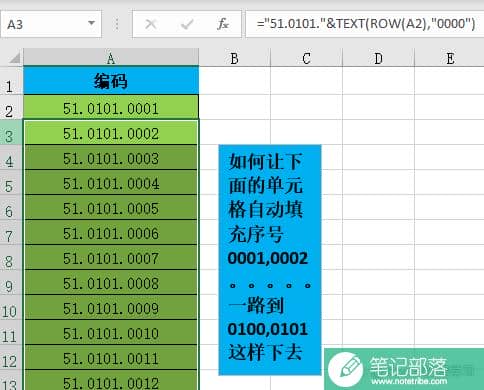Image resolution: width=484 pixels, height=390 pixels.
Task: Click cell containing 51.0101.0007
Action: click(x=111, y=257)
